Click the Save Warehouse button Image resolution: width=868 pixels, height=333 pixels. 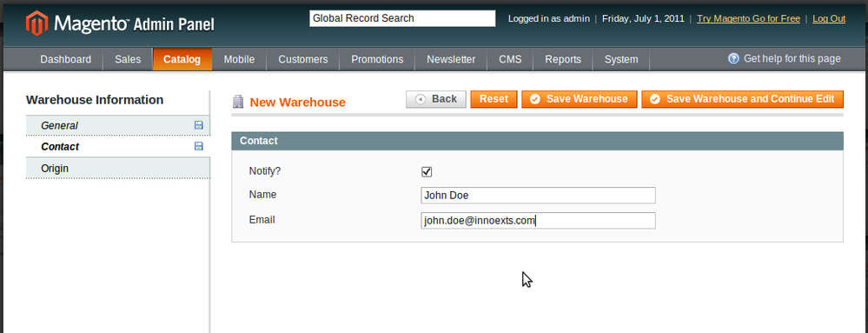click(x=579, y=99)
